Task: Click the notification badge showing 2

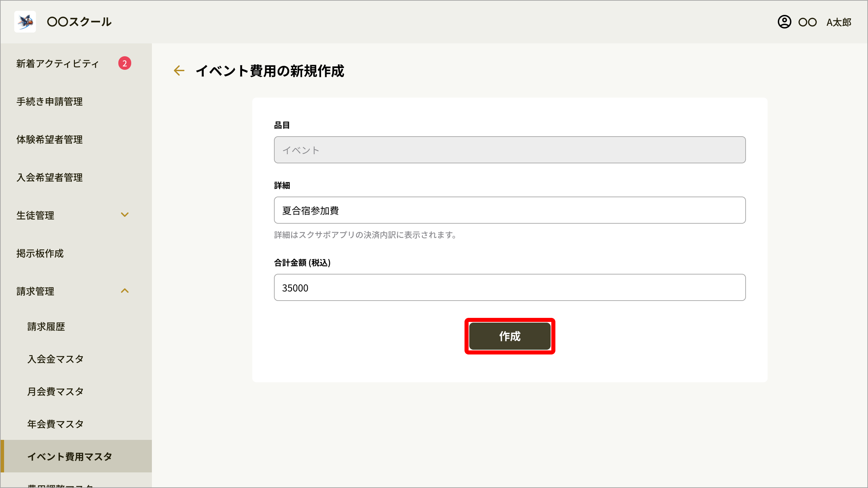Action: coord(125,63)
